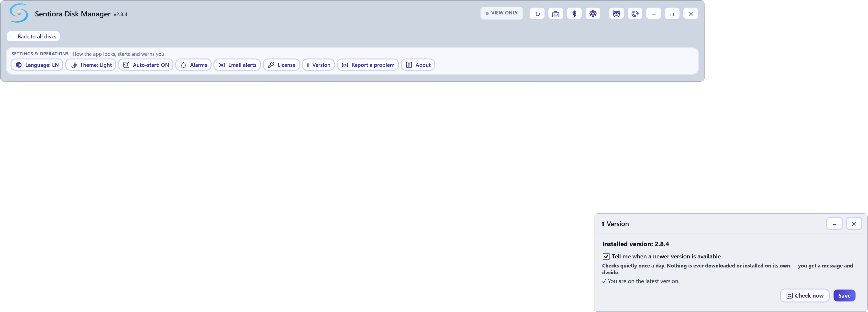Image resolution: width=868 pixels, height=312 pixels.
Task: Click the robot assistant icon
Action: click(616, 14)
